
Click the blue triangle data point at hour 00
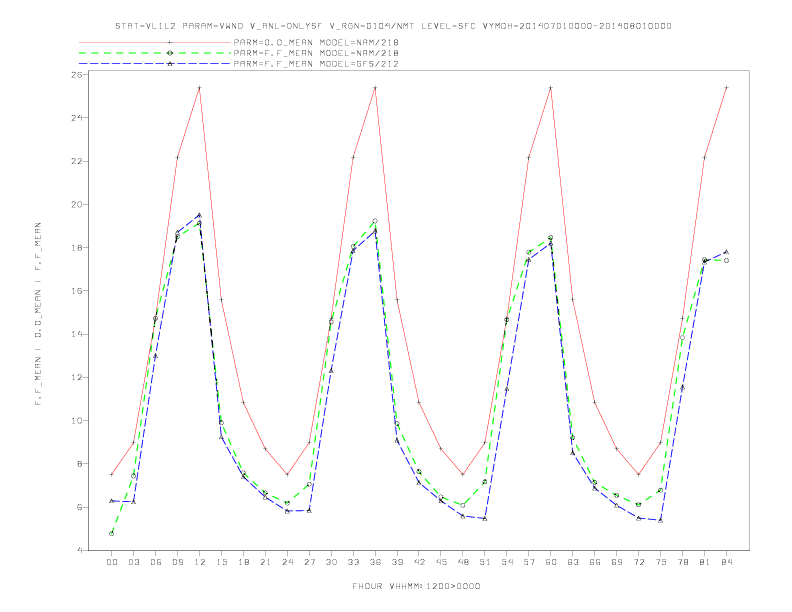tap(112, 501)
